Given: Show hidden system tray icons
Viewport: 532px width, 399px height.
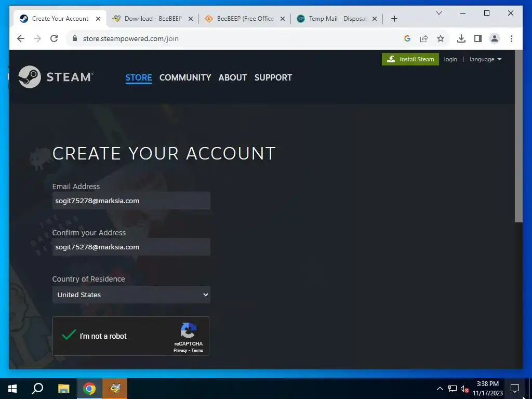Looking at the screenshot, I should coord(440,389).
